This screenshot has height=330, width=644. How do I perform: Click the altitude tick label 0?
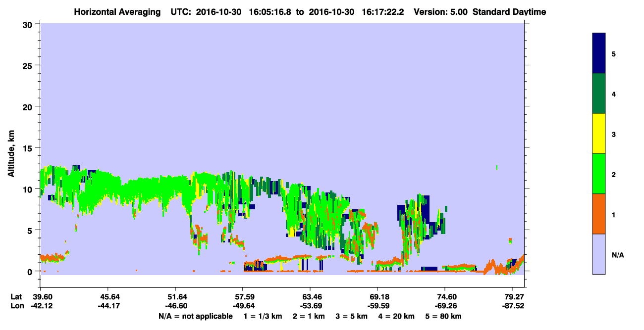pyautogui.click(x=31, y=271)
